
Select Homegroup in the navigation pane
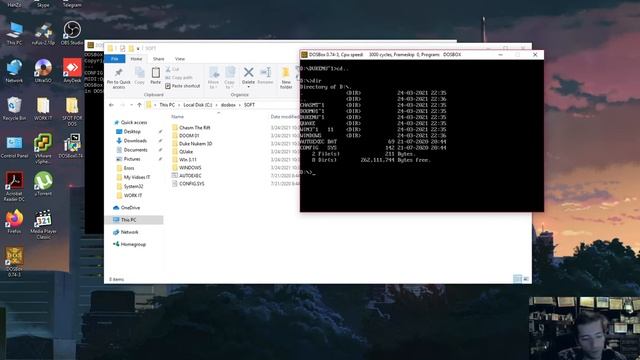133,244
